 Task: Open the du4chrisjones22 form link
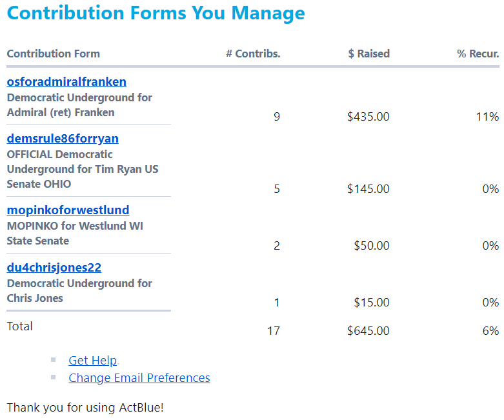pyautogui.click(x=54, y=267)
